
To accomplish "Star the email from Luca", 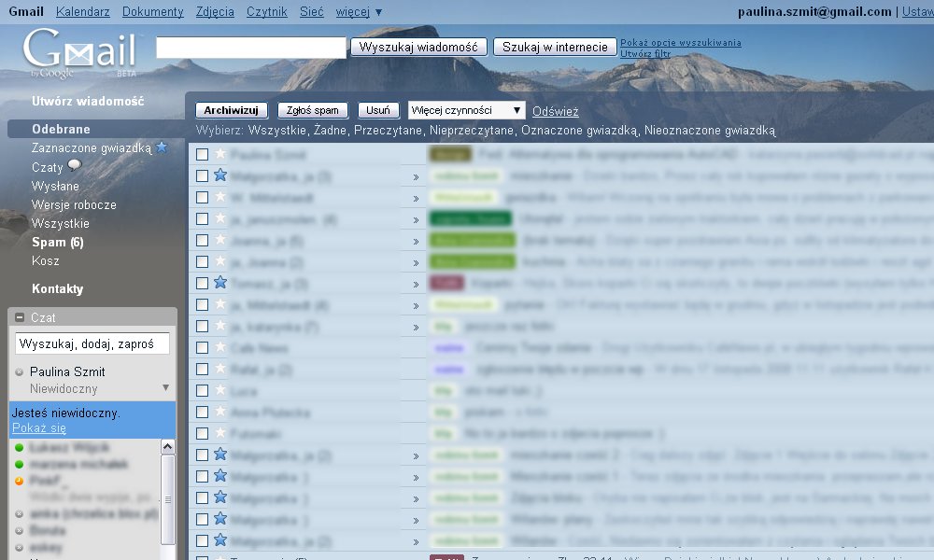I will 220,390.
